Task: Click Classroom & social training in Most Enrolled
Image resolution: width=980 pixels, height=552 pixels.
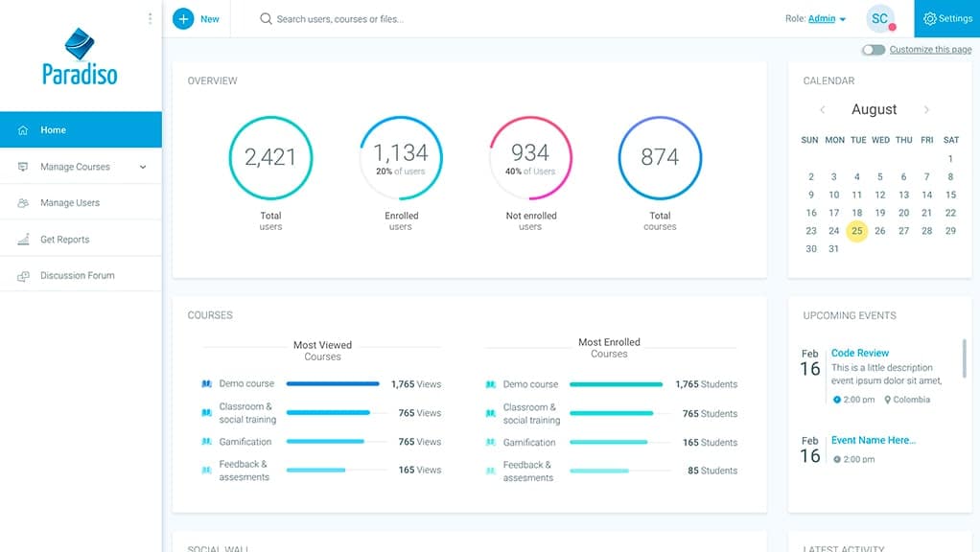Action: pyautogui.click(x=531, y=413)
